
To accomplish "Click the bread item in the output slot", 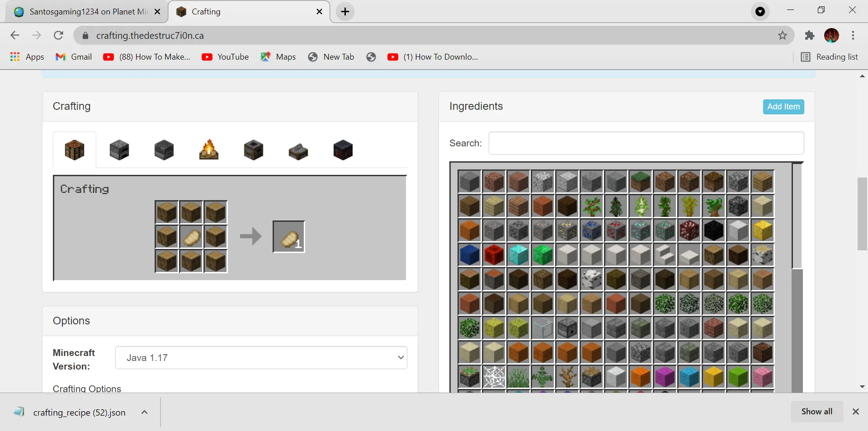I will point(289,236).
